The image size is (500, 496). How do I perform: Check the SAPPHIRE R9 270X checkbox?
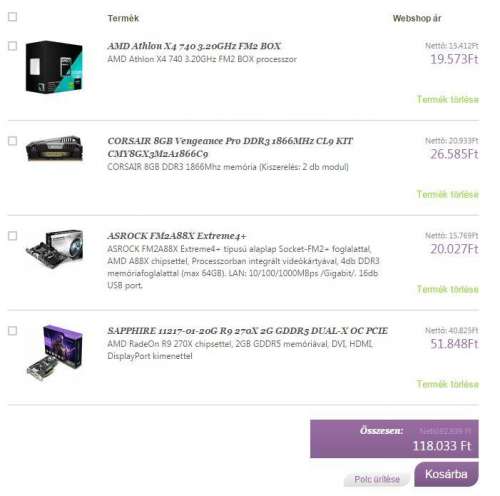[12, 331]
